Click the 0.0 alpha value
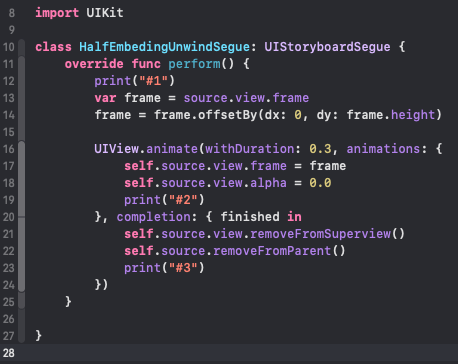This screenshot has width=458, height=364. pos(320,183)
